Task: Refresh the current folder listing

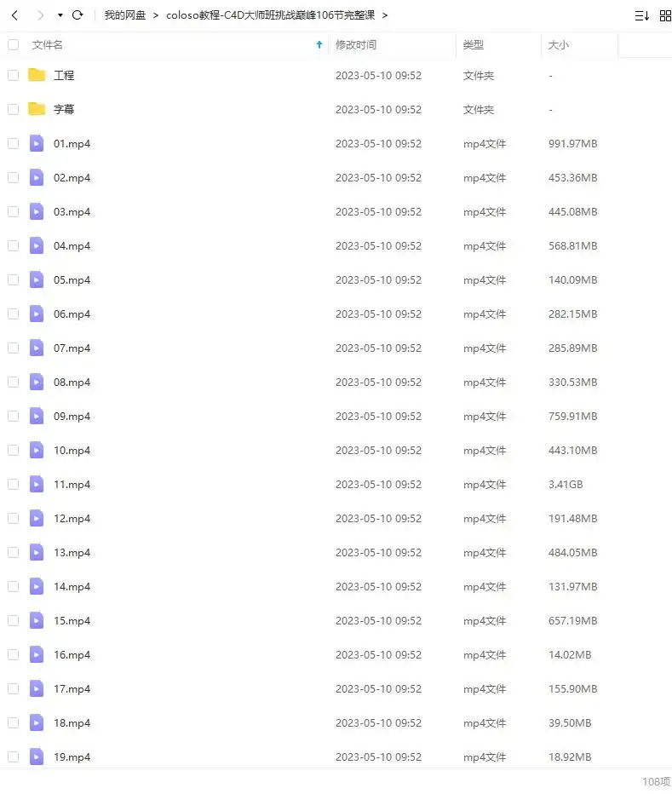Action: 78,15
